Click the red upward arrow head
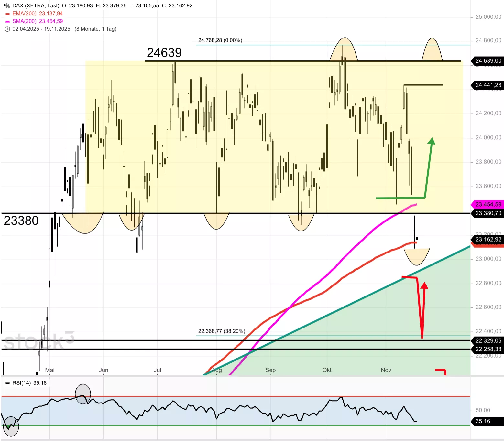The width and height of the screenshot is (504, 441). [424, 285]
